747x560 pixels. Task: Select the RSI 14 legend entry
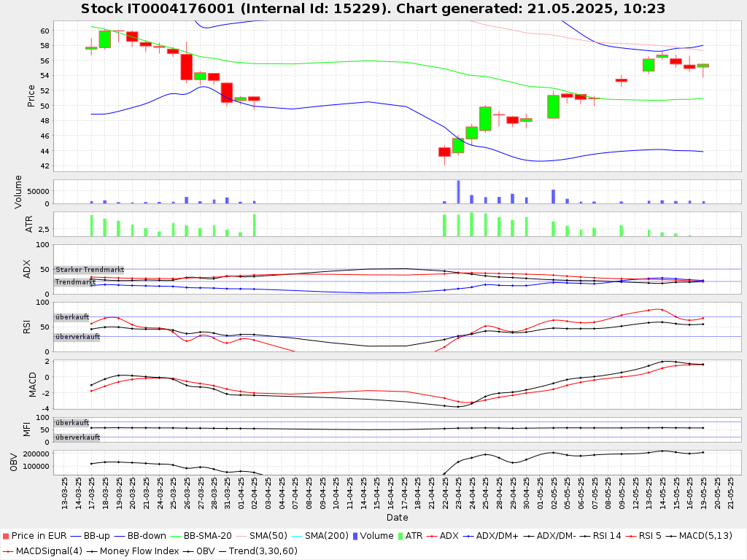[600, 536]
